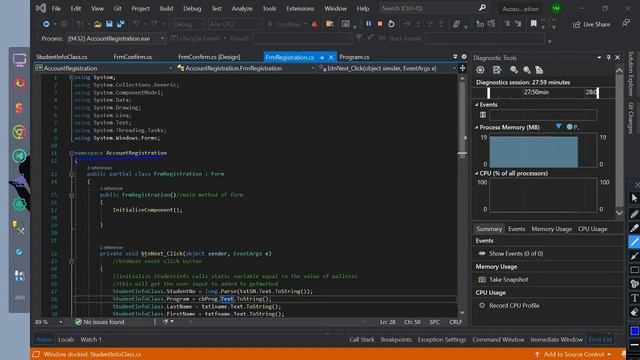Screen dimensions: 640x360
Task: Open the Analyze menu
Action: click(x=242, y=8)
